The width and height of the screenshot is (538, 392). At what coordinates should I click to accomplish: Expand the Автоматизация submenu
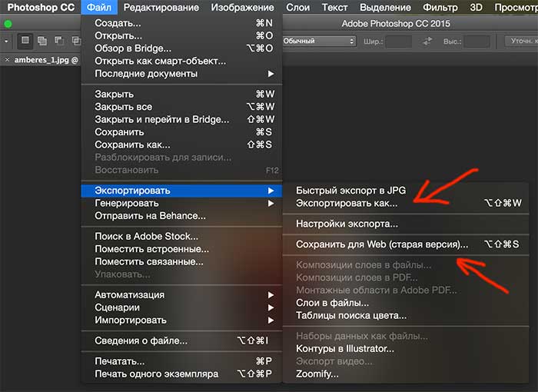click(x=182, y=295)
